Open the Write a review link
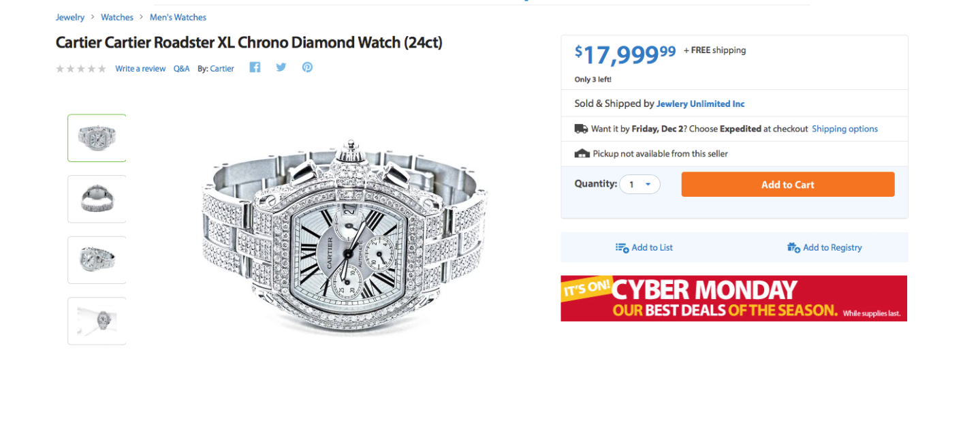The width and height of the screenshot is (980, 427). 140,69
